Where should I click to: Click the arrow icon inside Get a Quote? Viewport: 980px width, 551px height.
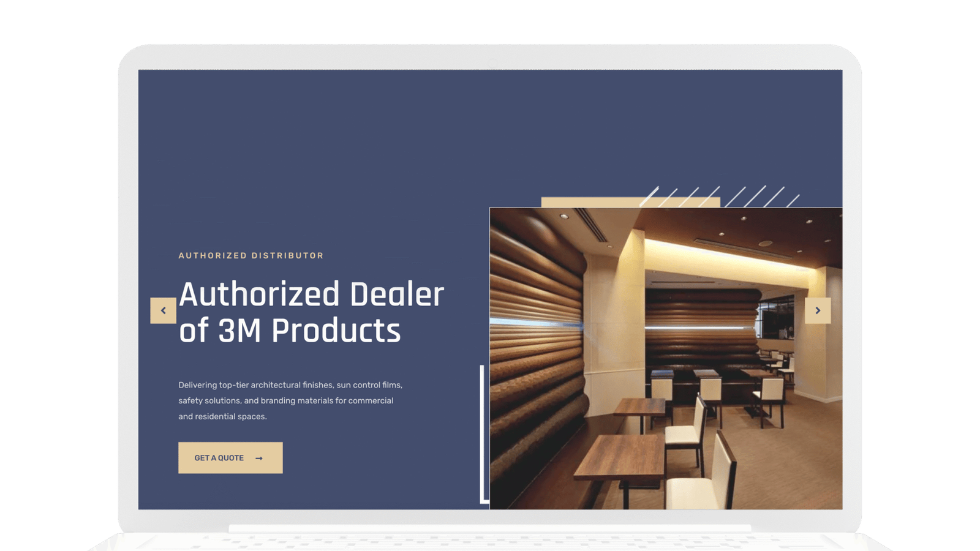coord(259,459)
